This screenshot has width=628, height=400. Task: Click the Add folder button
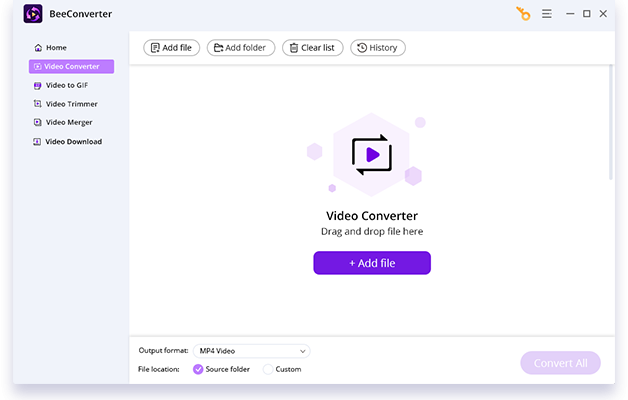(x=241, y=48)
